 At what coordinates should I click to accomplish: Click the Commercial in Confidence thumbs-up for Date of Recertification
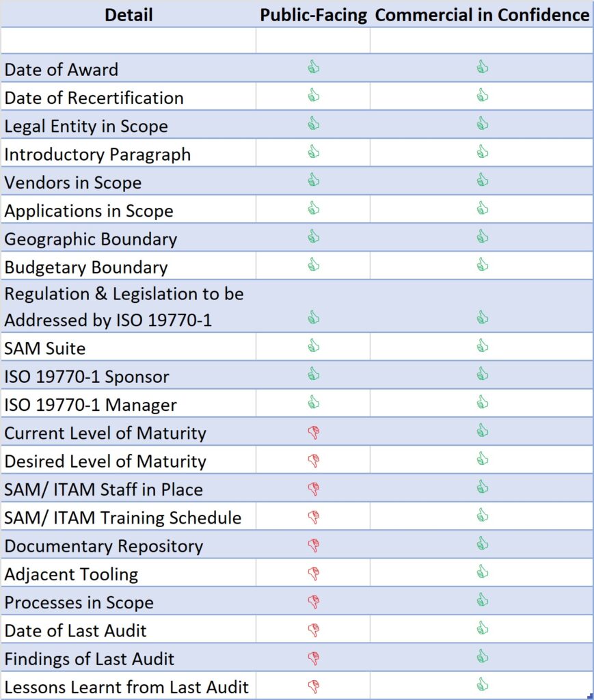click(483, 96)
